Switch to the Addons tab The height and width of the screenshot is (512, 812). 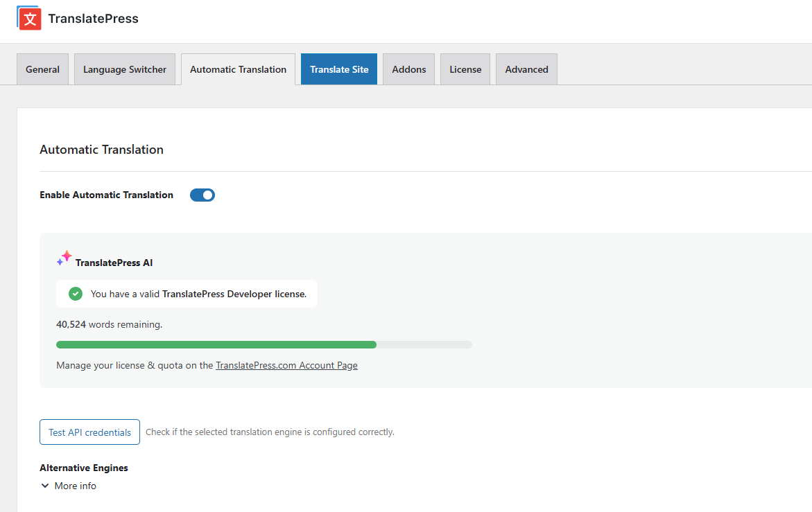(408, 69)
